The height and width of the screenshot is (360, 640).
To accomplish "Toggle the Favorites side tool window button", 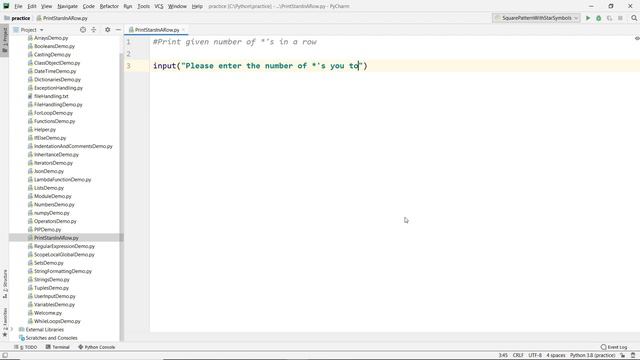I will [x=5, y=322].
